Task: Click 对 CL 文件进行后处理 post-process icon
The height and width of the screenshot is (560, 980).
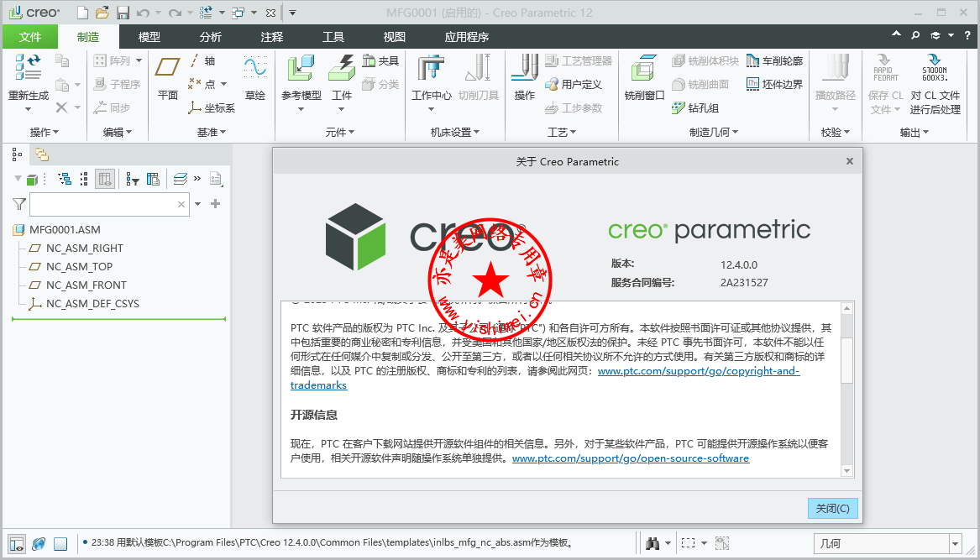Action: [935, 67]
